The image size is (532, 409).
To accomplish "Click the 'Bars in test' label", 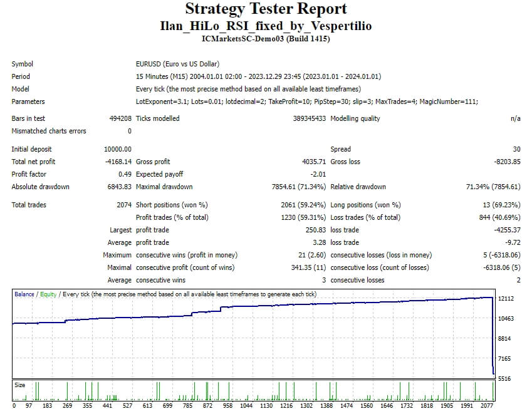I will point(28,119).
